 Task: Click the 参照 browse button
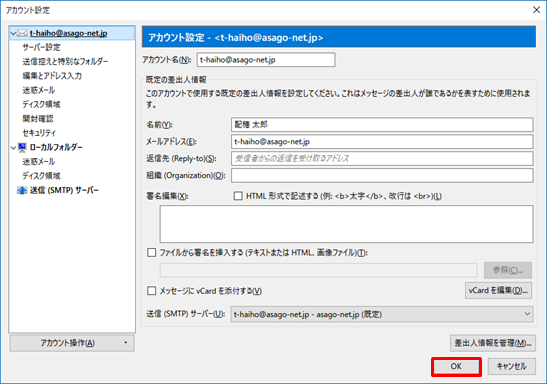(x=508, y=270)
